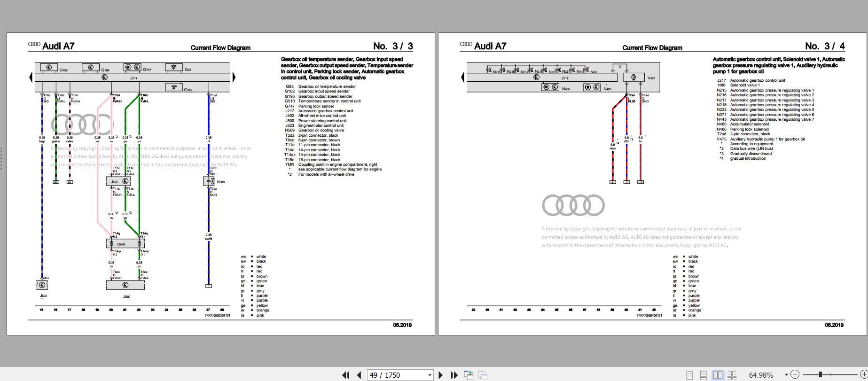868x381 pixels.
Task: Click the J500 control unit symbol
Action: pyautogui.click(x=125, y=285)
